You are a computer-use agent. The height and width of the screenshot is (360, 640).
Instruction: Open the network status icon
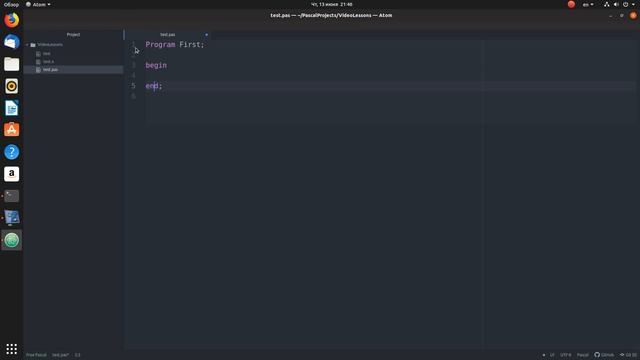pyautogui.click(x=607, y=4)
